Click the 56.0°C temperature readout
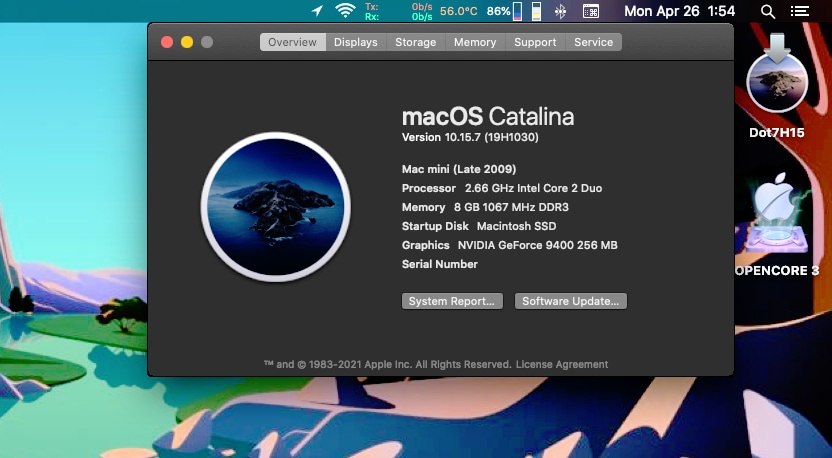 pos(458,11)
